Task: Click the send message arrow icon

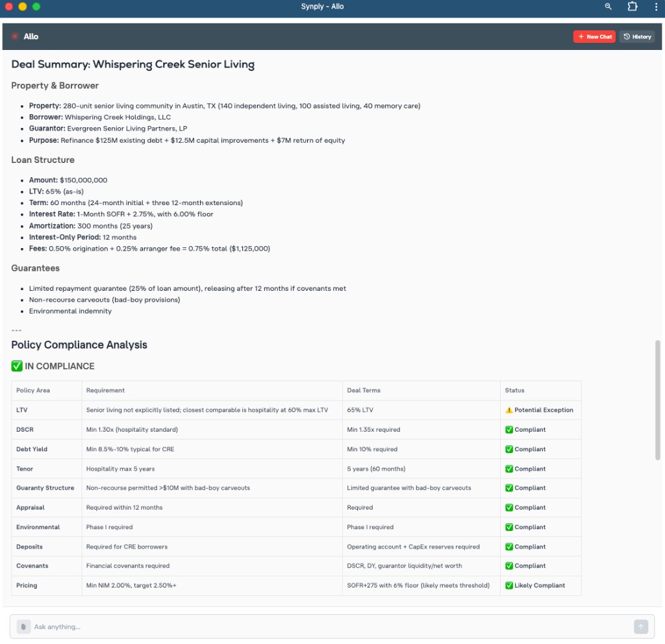Action: [641, 626]
